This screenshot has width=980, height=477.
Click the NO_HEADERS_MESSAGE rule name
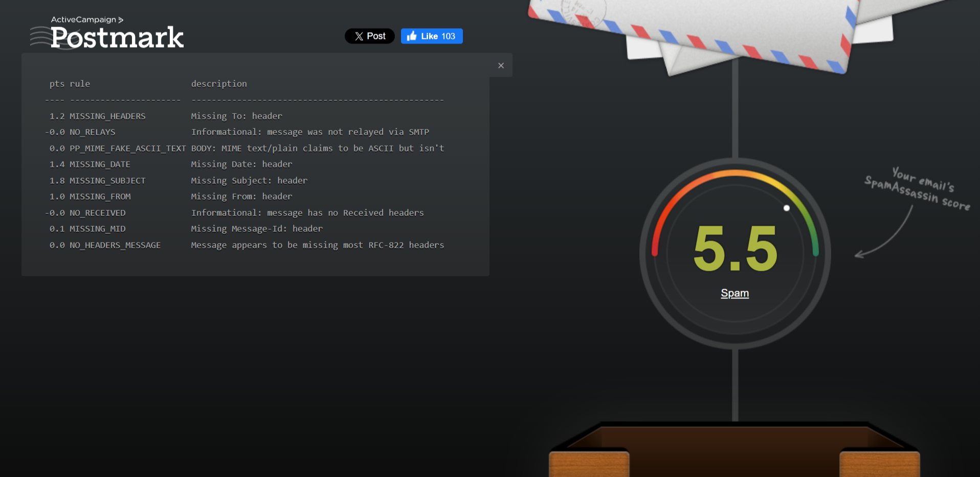click(115, 245)
